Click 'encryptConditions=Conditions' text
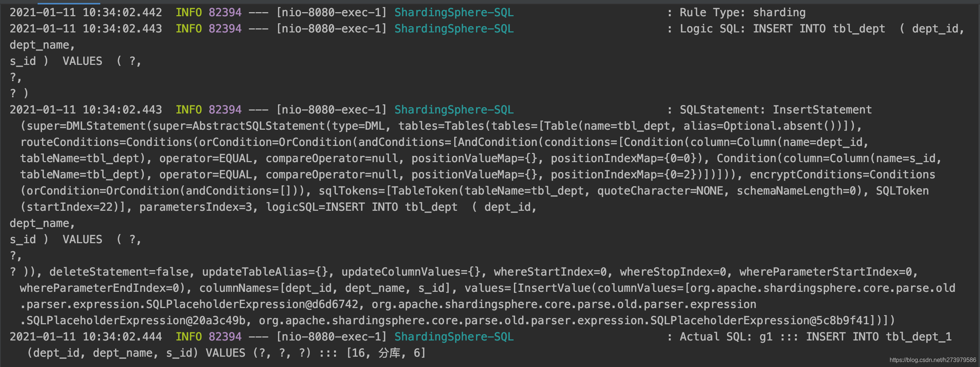Image resolution: width=980 pixels, height=367 pixels. pyautogui.click(x=842, y=175)
